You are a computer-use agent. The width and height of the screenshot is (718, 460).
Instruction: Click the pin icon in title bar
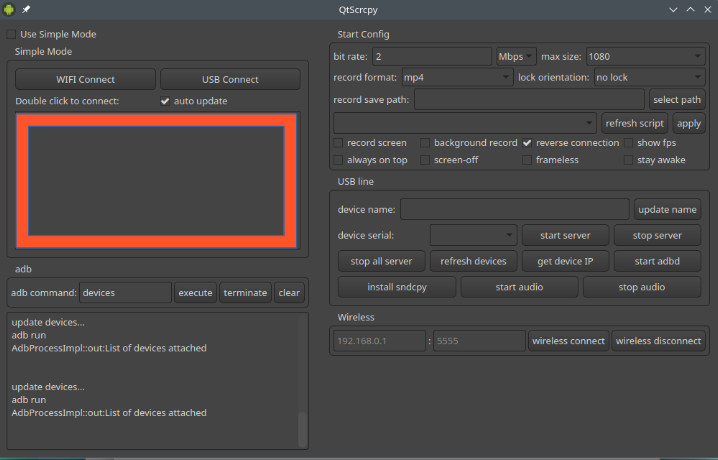[27, 10]
